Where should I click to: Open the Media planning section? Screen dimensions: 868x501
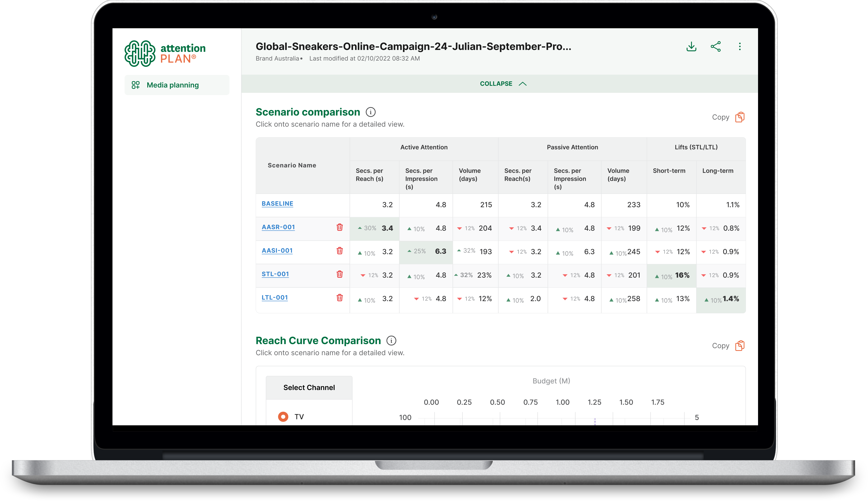pos(173,85)
